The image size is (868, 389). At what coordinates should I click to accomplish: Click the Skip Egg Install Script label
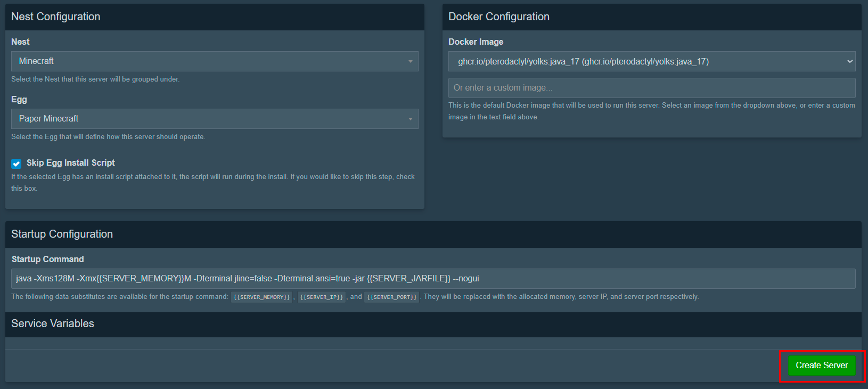click(71, 163)
